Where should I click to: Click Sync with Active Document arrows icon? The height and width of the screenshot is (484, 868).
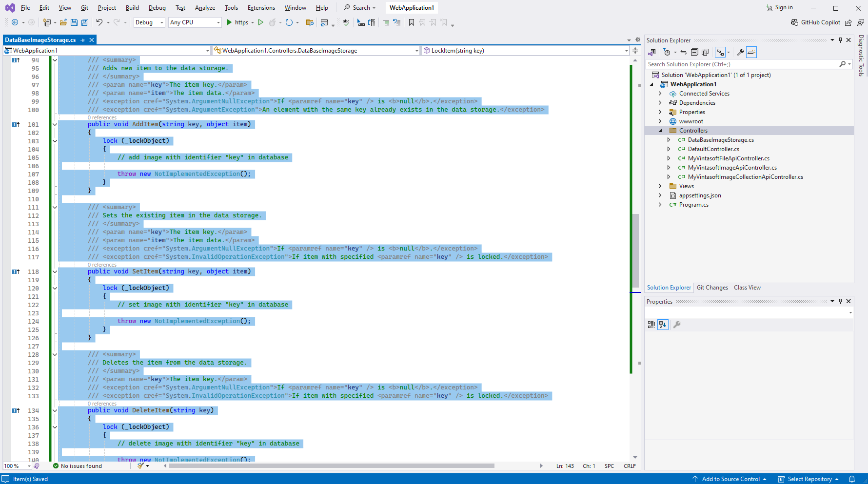(684, 52)
